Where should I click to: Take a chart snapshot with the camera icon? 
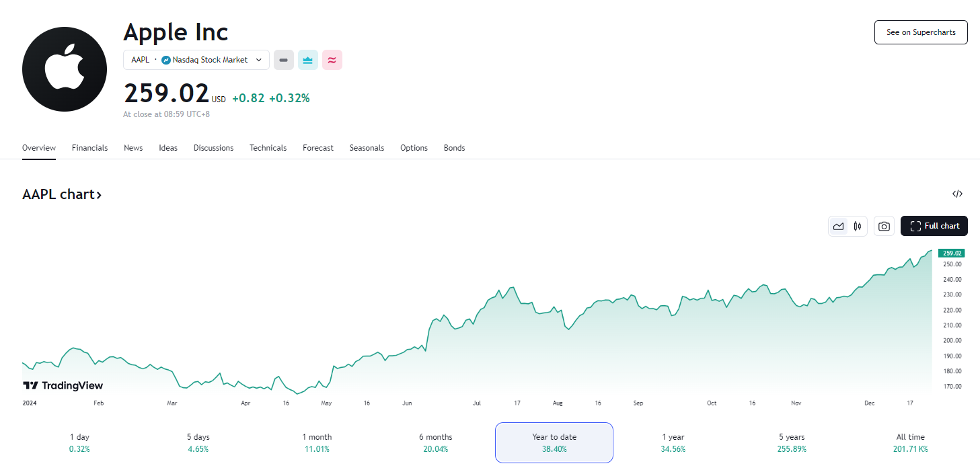884,226
